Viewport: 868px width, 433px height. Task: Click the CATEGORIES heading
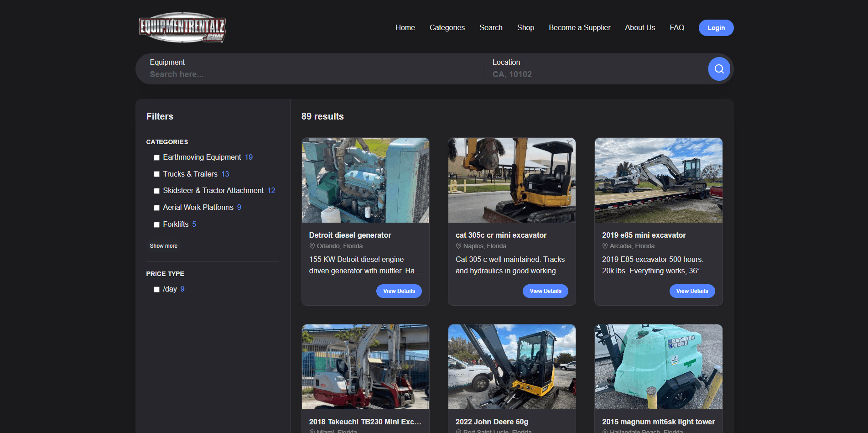pyautogui.click(x=167, y=142)
